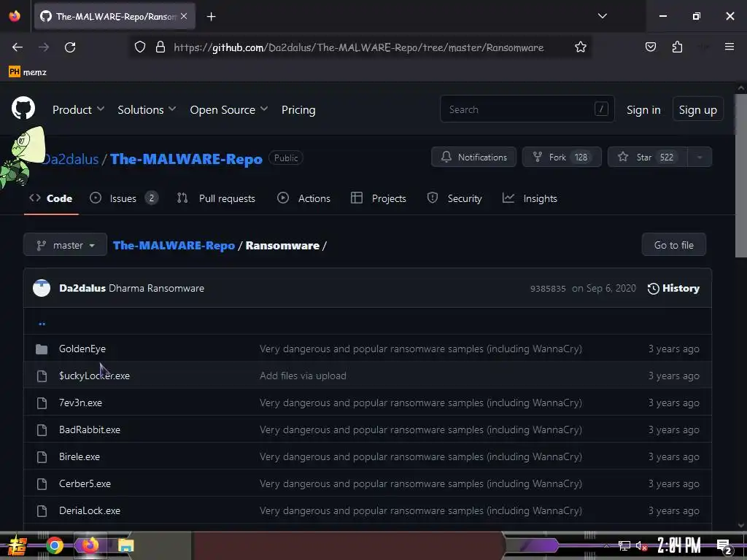This screenshot has width=747, height=560.
Task: Switch to the Actions tab
Action: pos(303,198)
